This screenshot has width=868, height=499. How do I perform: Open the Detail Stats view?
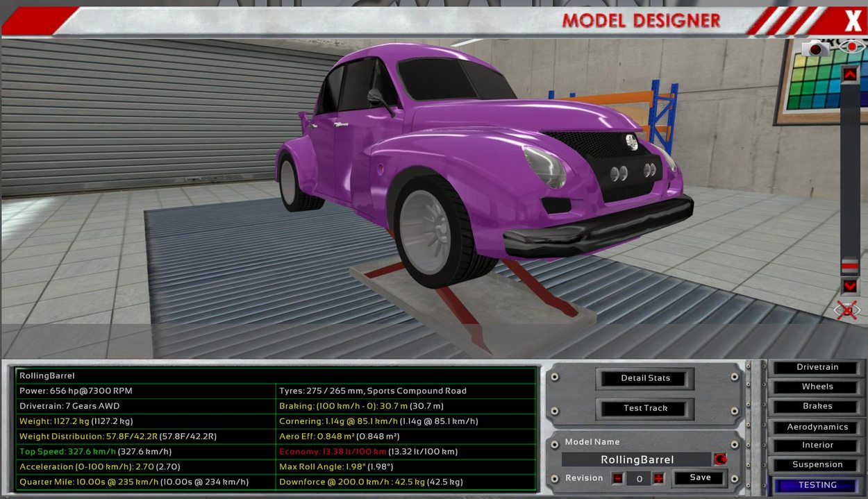(x=645, y=378)
